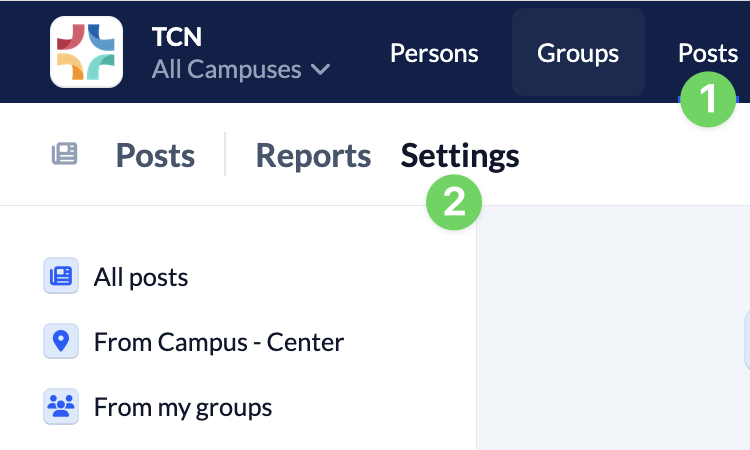Click the green number 1 badge

pos(708,99)
